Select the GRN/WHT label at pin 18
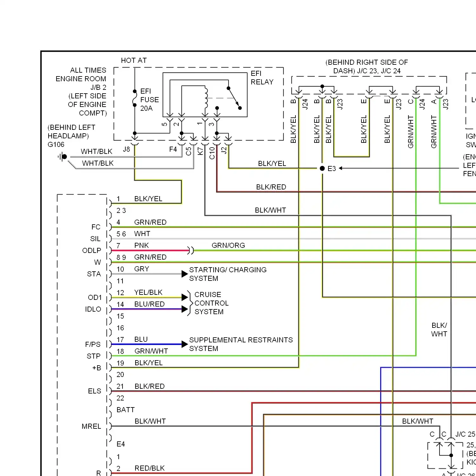 click(x=151, y=351)
